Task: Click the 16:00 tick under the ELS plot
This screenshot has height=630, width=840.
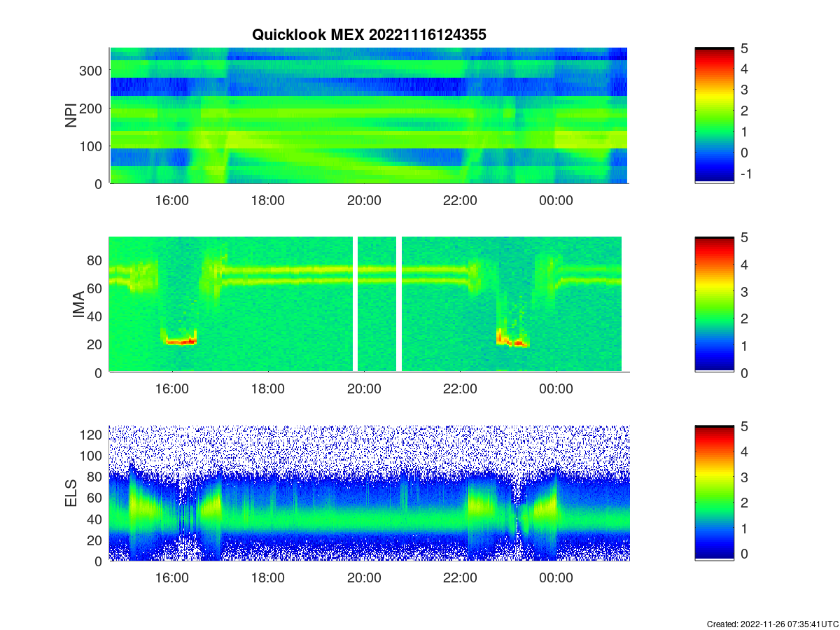Action: click(x=171, y=578)
